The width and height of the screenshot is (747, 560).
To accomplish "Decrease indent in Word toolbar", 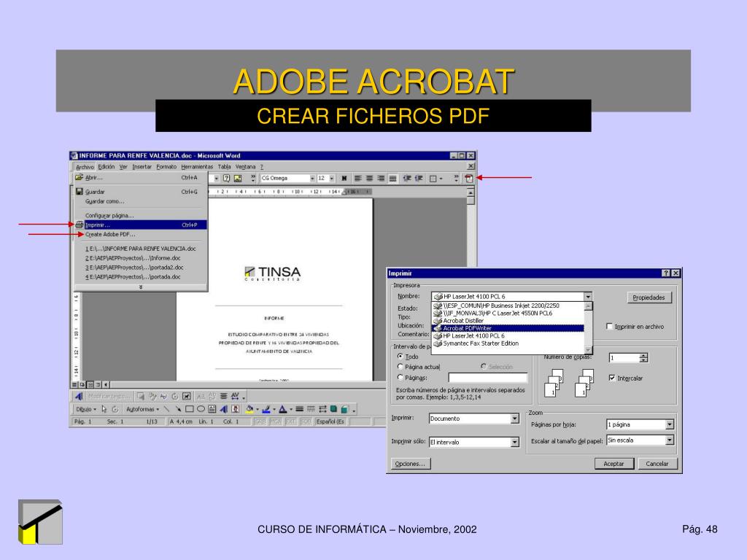I will [x=407, y=178].
